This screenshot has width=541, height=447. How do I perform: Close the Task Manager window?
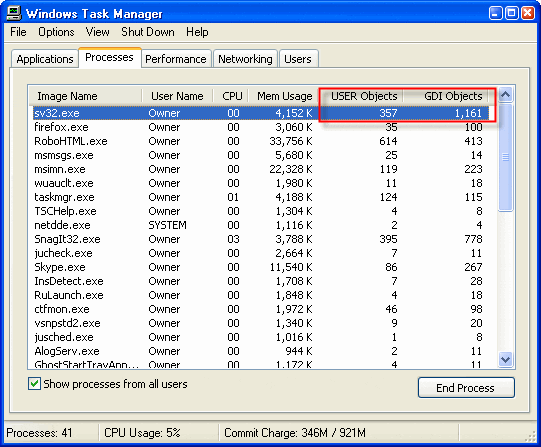tap(528, 13)
